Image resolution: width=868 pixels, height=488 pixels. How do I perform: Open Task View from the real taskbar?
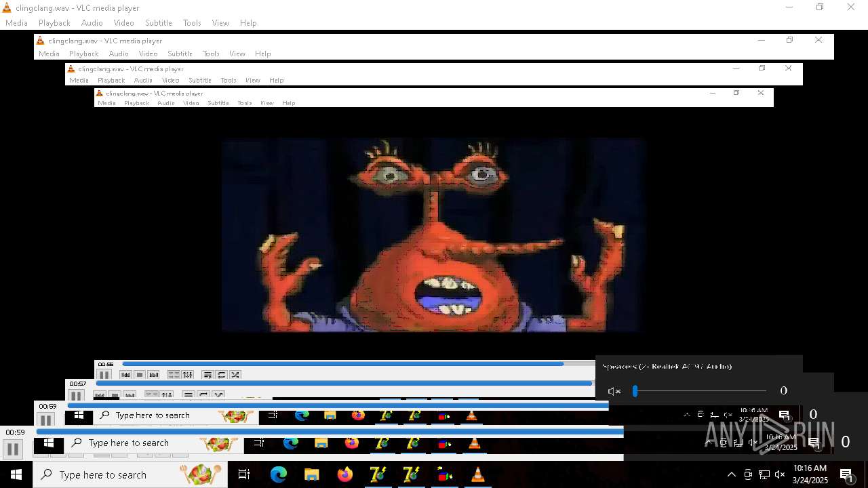[244, 474]
